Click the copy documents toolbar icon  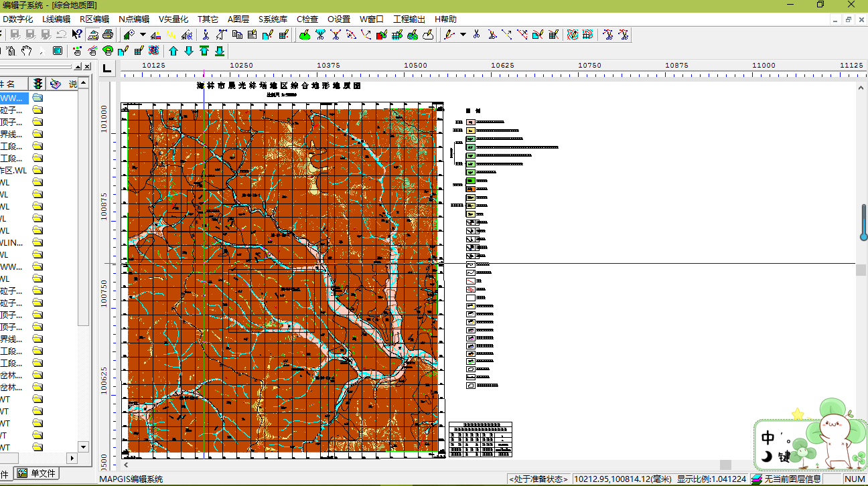238,34
